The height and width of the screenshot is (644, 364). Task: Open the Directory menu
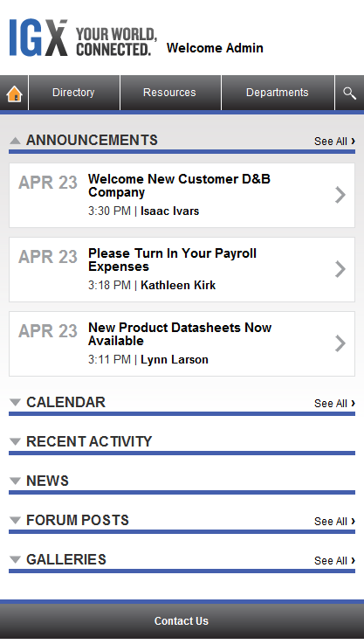click(74, 93)
